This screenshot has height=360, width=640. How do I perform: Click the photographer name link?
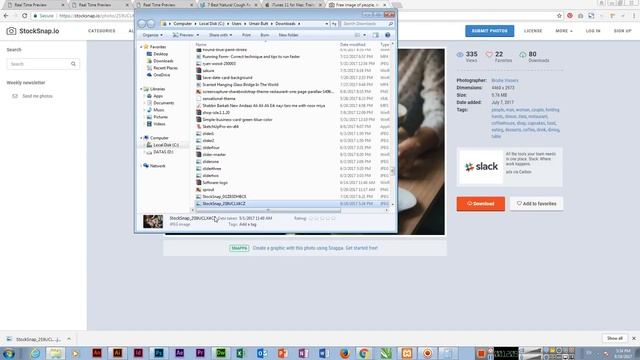point(505,80)
